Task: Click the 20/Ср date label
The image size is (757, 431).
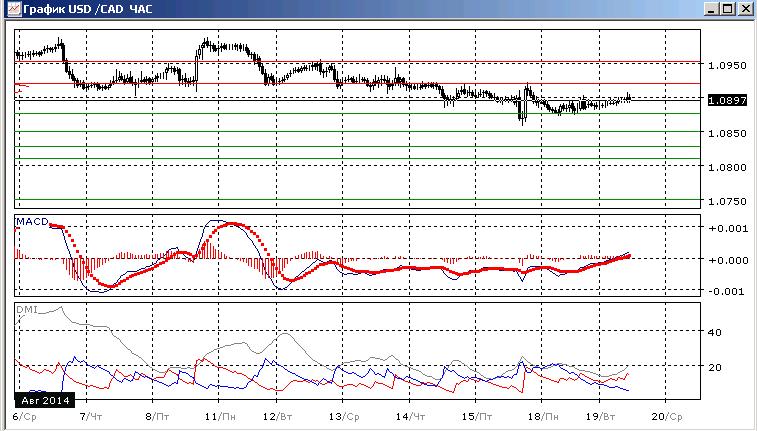Action: click(668, 417)
